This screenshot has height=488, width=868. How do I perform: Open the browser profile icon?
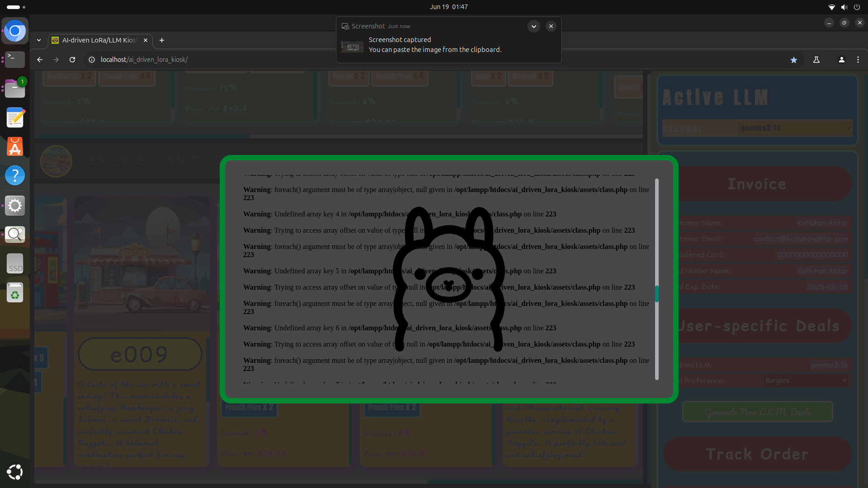(x=842, y=60)
